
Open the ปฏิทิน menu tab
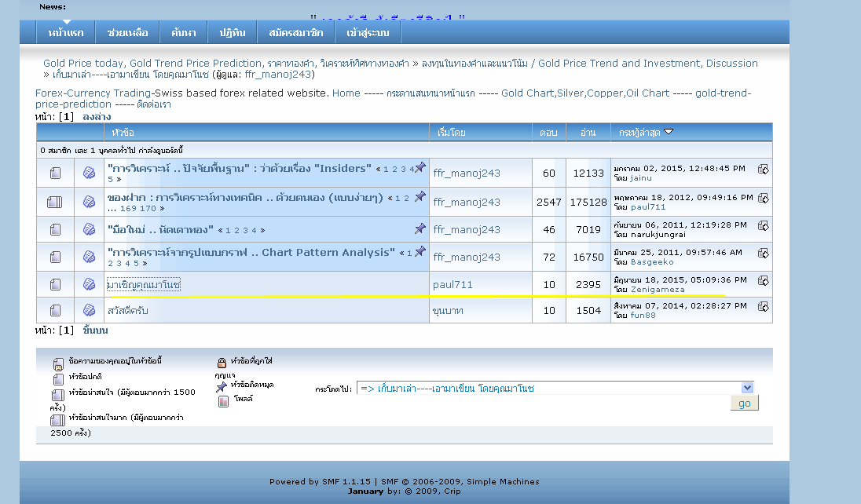[233, 32]
